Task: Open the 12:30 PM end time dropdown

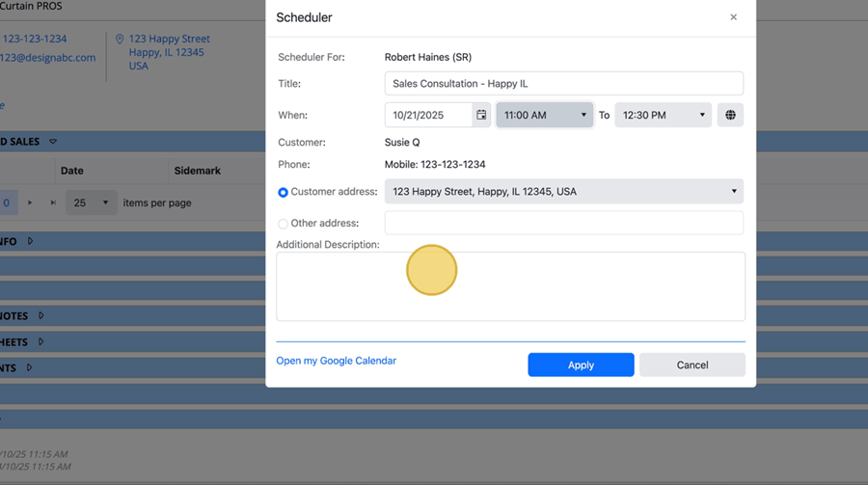Action: coord(664,115)
